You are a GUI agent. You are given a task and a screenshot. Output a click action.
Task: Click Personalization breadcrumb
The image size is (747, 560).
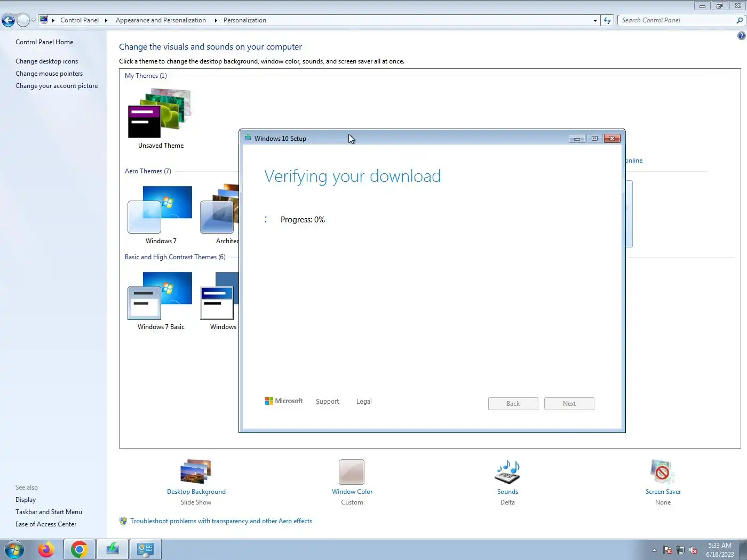(x=245, y=20)
